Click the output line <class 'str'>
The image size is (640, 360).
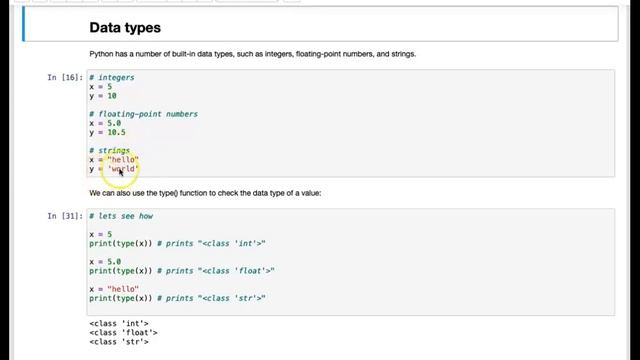pyautogui.click(x=119, y=342)
